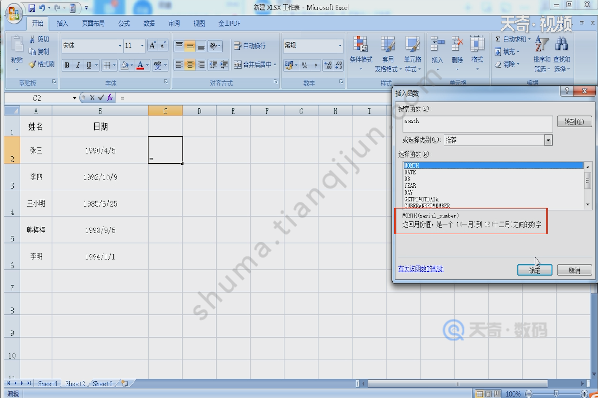The width and height of the screenshot is (598, 398).
Task: Merge and center selected cells
Action: [252, 65]
